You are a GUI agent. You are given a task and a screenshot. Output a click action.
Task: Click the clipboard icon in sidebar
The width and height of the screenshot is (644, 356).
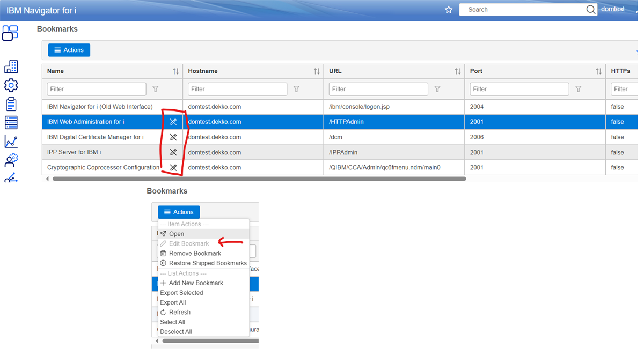pos(11,104)
